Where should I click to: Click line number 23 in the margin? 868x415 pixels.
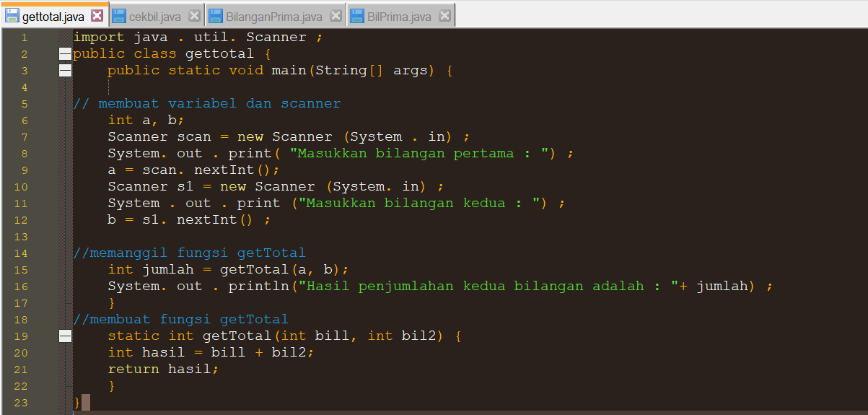(x=20, y=403)
